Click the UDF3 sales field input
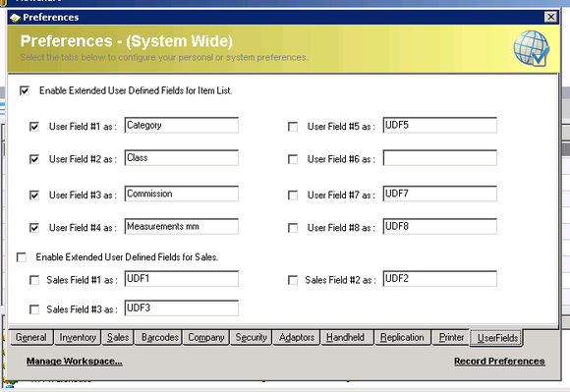The height and width of the screenshot is (392, 570). pyautogui.click(x=182, y=308)
